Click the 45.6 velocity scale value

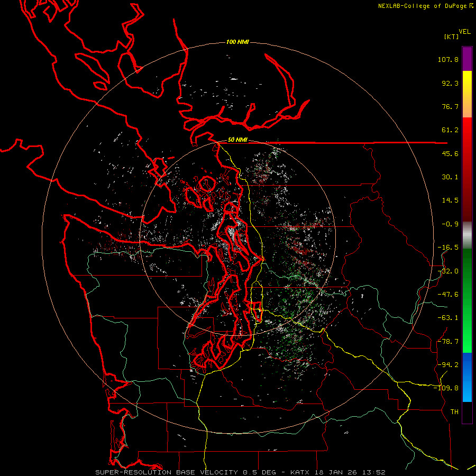point(450,153)
